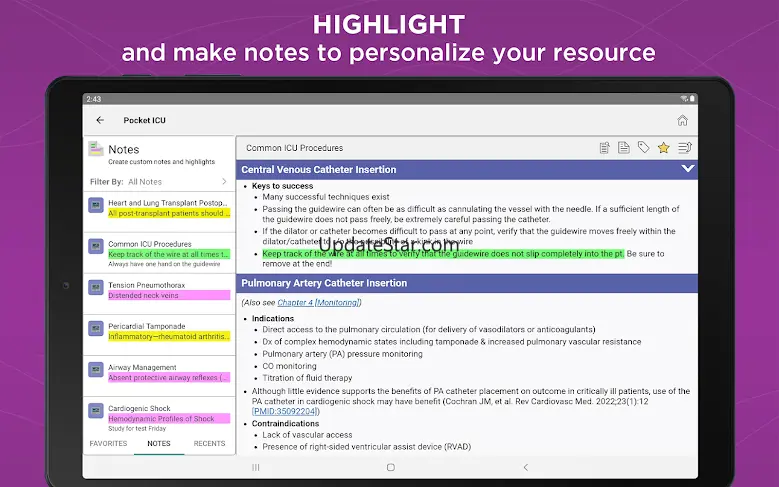Tap Android home navigation button

coord(390,467)
